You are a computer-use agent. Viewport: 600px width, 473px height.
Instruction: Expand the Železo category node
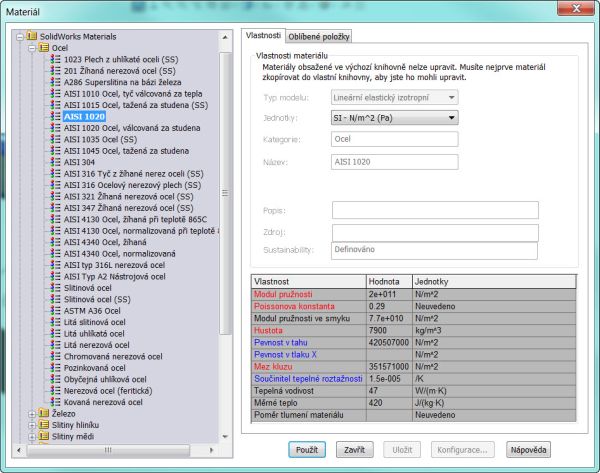[x=32, y=413]
